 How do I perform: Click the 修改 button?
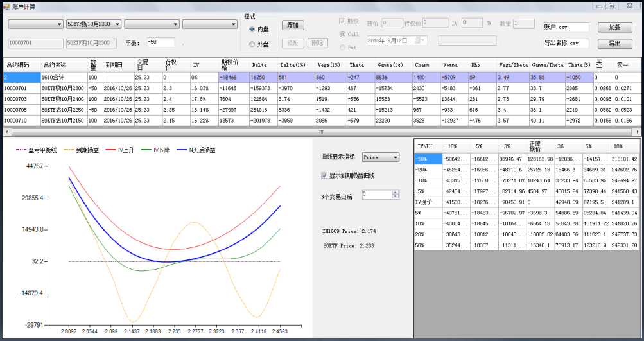pyautogui.click(x=293, y=43)
